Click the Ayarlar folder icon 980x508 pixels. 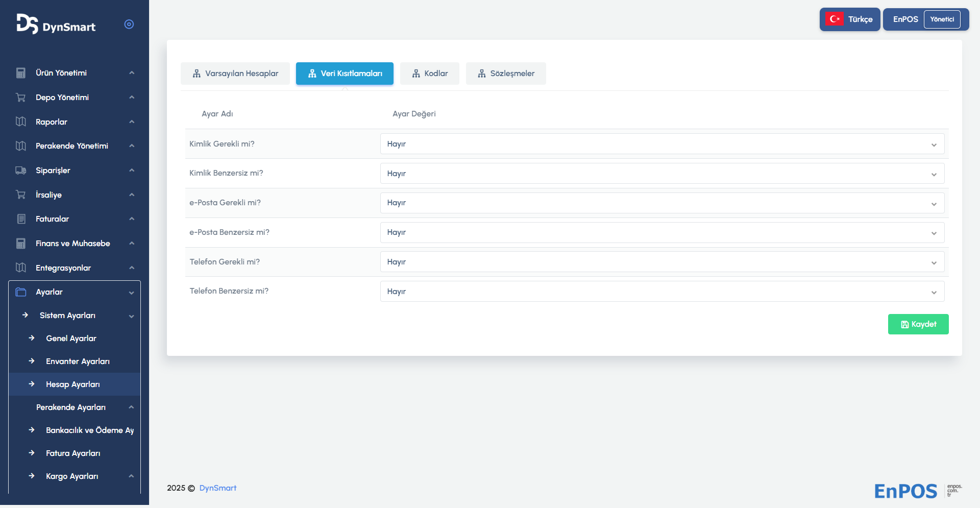pyautogui.click(x=21, y=292)
